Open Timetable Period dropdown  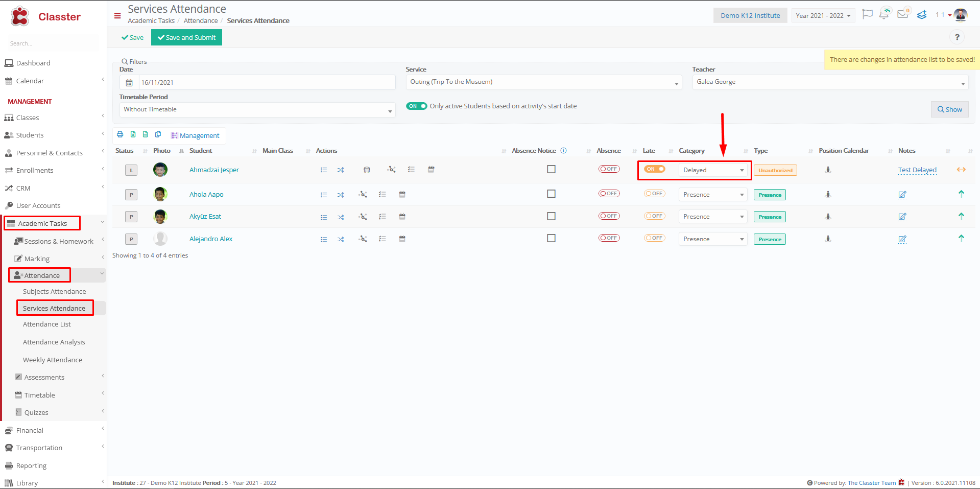[257, 110]
